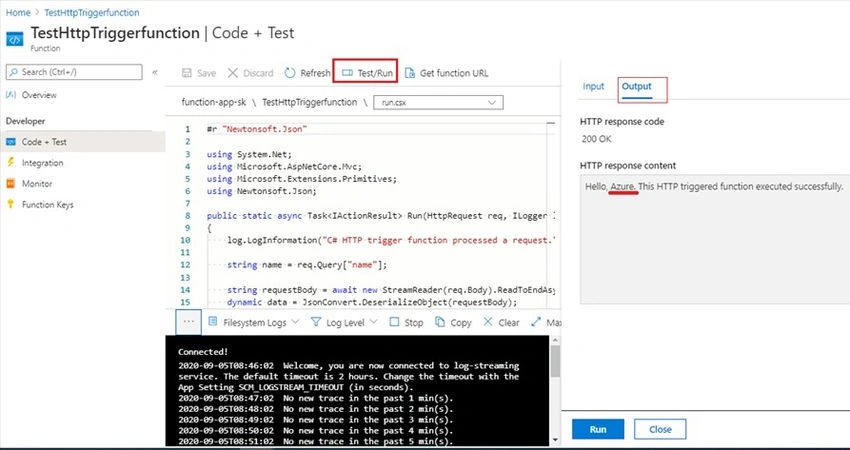Switch to the Output tab
Image resolution: width=850 pixels, height=450 pixels.
pyautogui.click(x=636, y=86)
